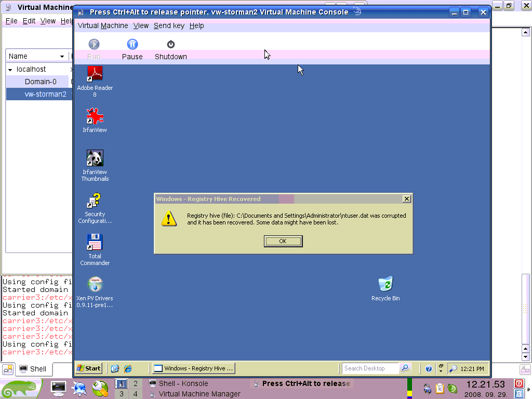Click the Name column sort arrow
This screenshot has width=532, height=399.
tap(62, 56)
